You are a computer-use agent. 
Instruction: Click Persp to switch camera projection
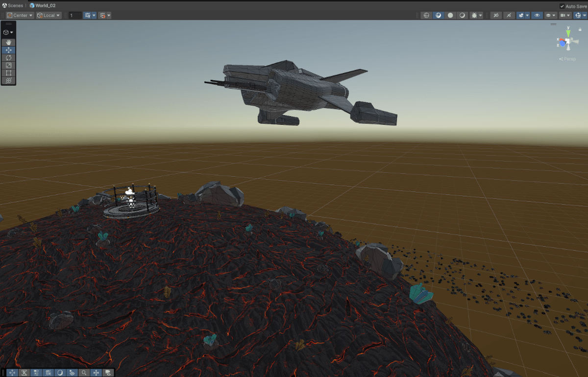tap(568, 59)
